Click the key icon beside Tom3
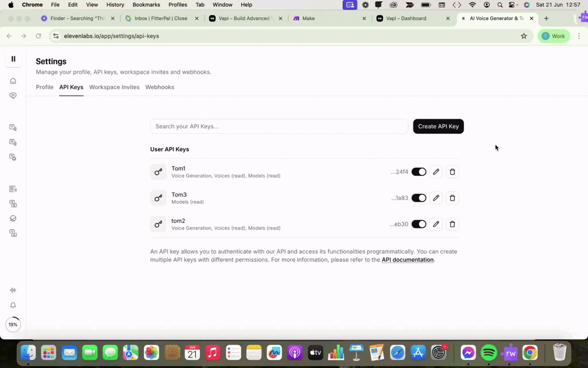The height and width of the screenshot is (368, 588). click(x=158, y=198)
